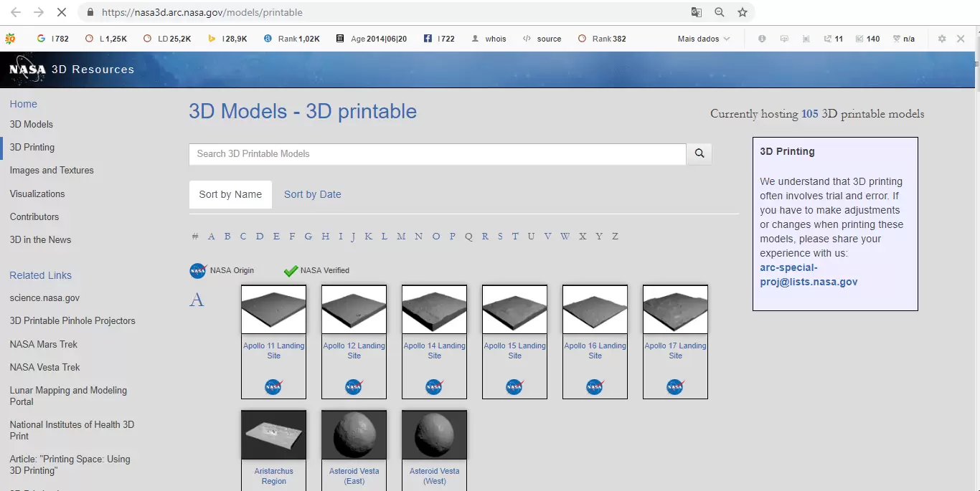Click the NASA Origin badge under Apollo 16
This screenshot has width=980, height=491.
[x=595, y=387]
